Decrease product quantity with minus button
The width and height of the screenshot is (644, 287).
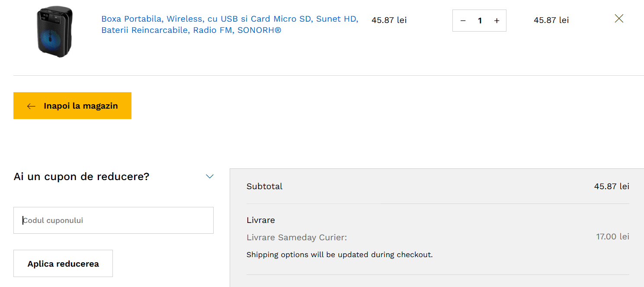point(463,21)
